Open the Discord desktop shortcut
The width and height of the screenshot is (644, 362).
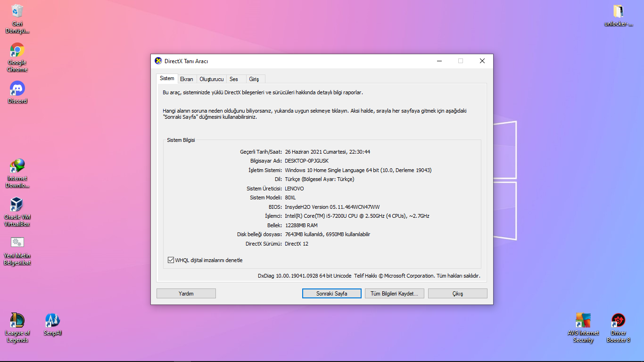17,92
